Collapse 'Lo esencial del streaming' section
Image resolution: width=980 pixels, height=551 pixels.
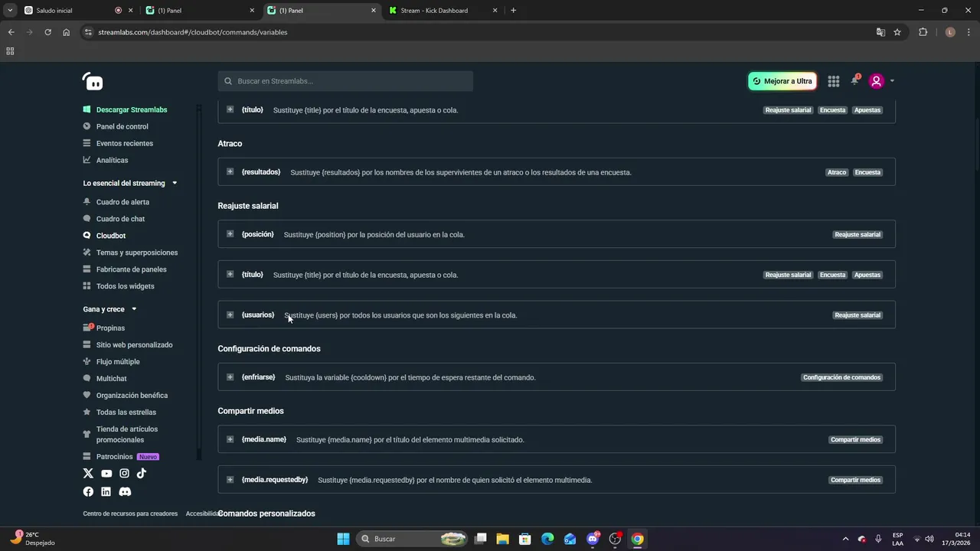175,183
